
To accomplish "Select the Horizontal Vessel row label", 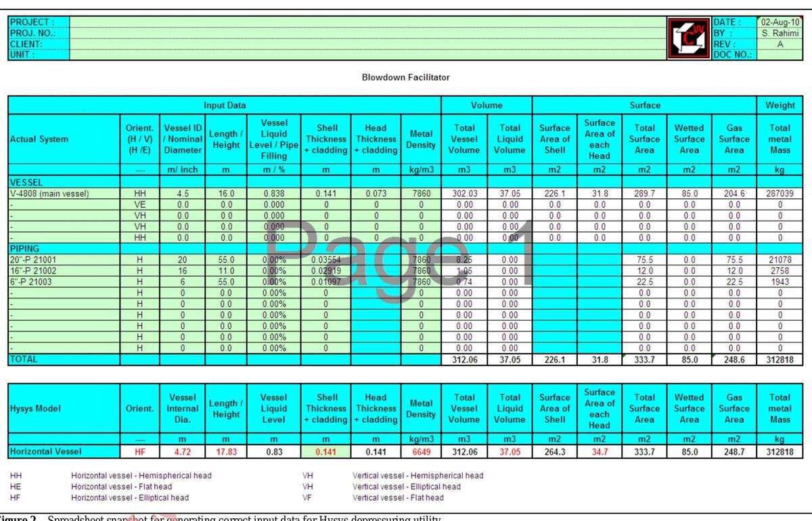I will pyautogui.click(x=64, y=451).
